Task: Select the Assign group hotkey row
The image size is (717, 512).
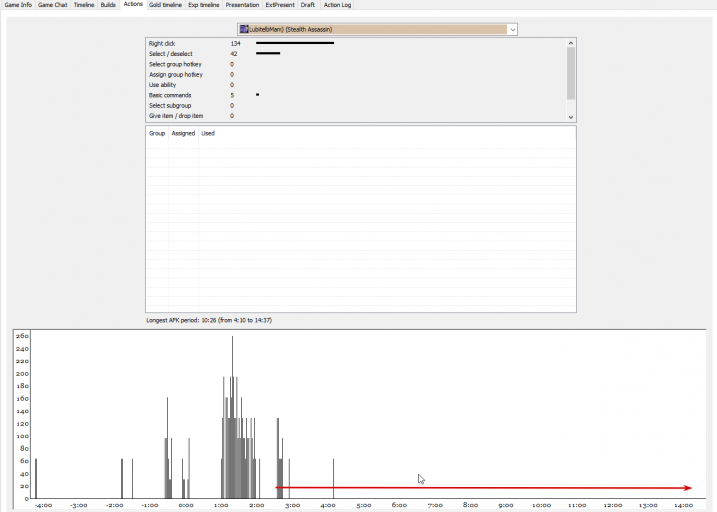Action: click(x=357, y=75)
